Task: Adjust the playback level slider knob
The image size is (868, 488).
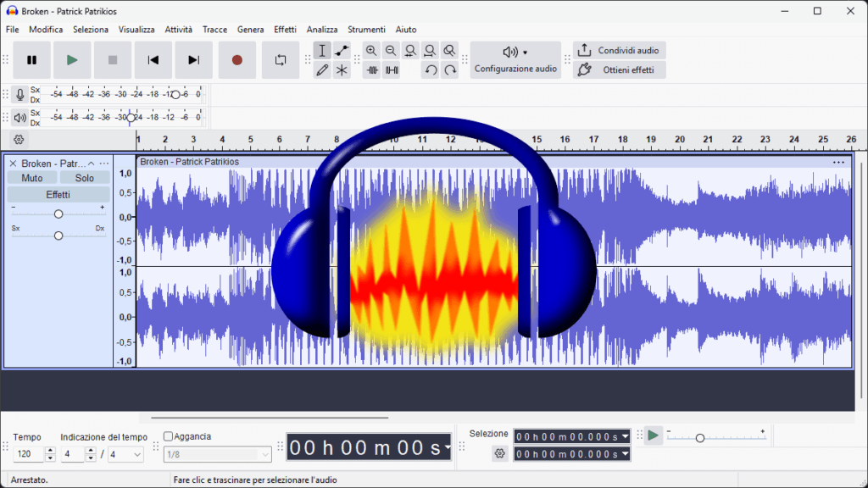Action: tap(131, 117)
